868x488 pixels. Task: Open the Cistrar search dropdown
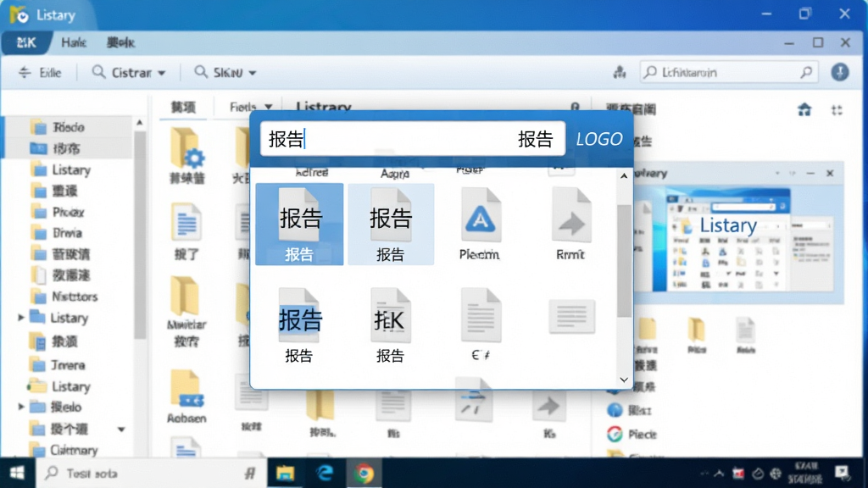pos(129,73)
